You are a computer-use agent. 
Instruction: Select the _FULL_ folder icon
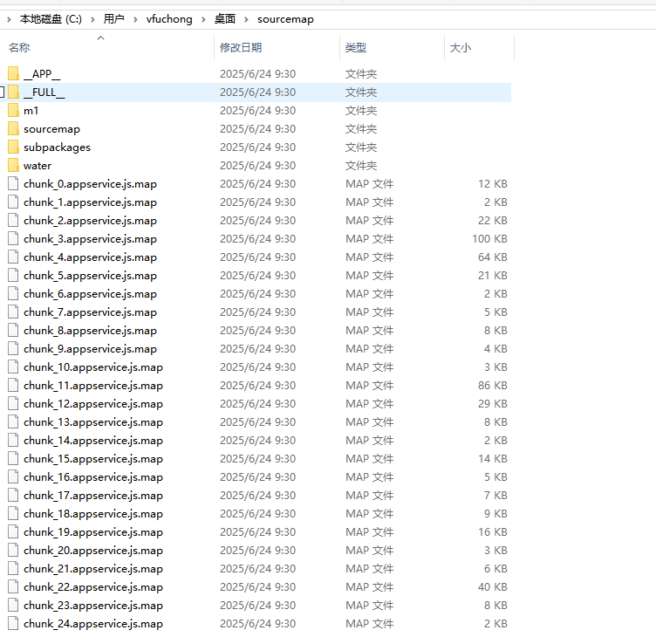(13, 92)
